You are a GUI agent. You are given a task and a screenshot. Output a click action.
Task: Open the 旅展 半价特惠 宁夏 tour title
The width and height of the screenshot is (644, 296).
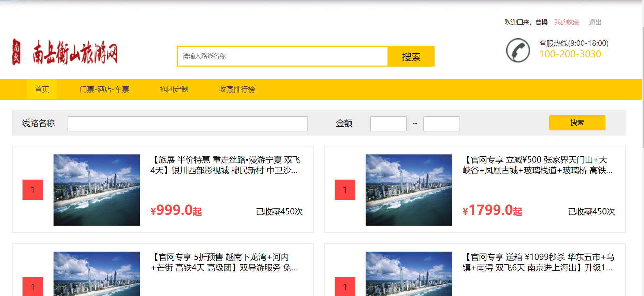225,165
